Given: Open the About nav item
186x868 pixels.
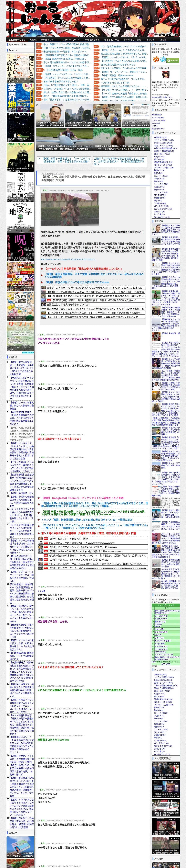Looking at the screenshot, I should pyautogui.click(x=33, y=40).
